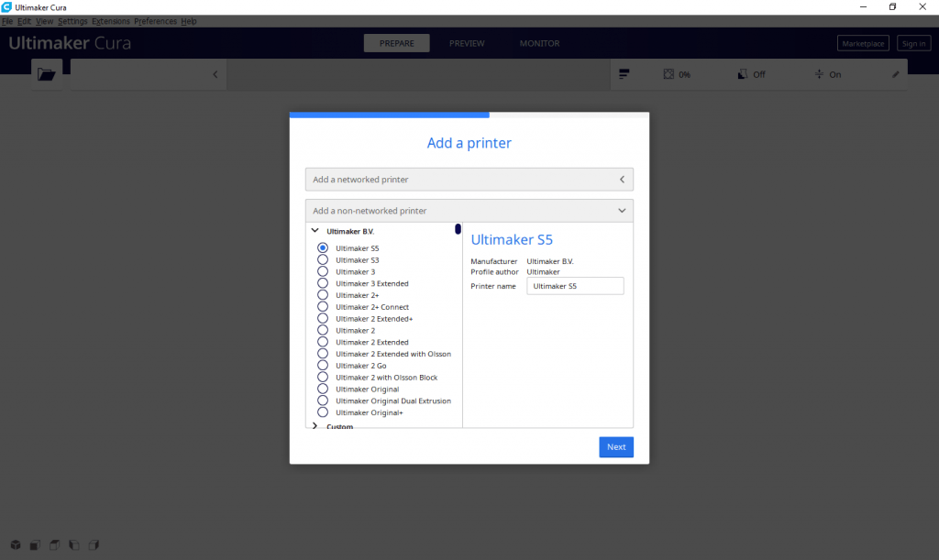Click the Profile author value Ultimaker

[543, 271]
